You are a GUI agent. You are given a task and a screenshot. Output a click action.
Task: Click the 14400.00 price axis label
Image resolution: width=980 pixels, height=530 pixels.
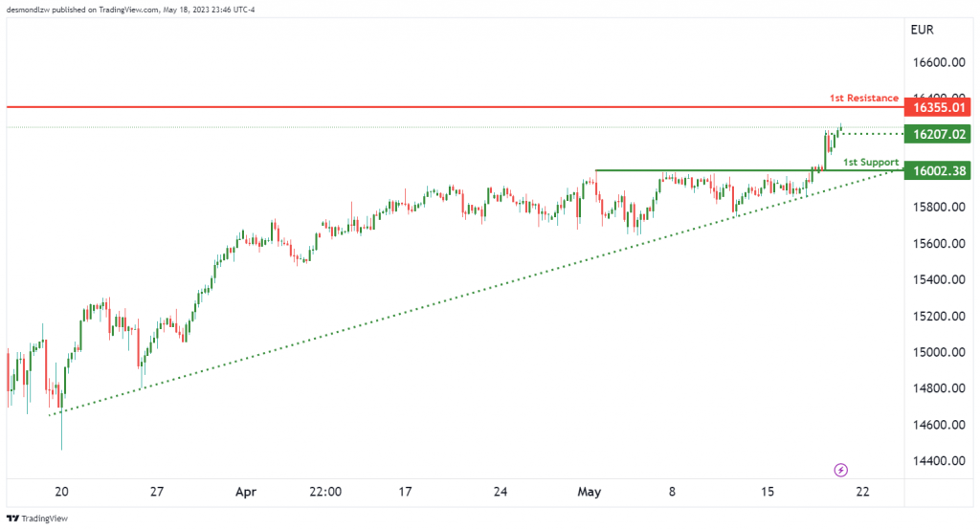(939, 461)
